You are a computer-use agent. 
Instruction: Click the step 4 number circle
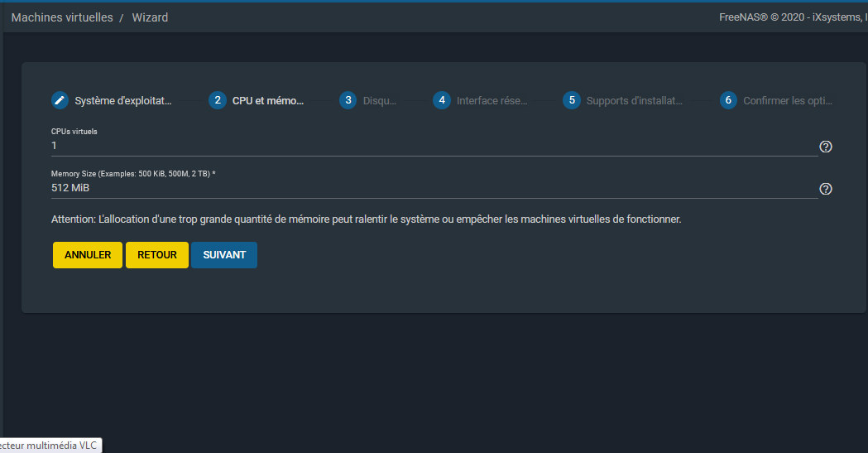pos(442,100)
